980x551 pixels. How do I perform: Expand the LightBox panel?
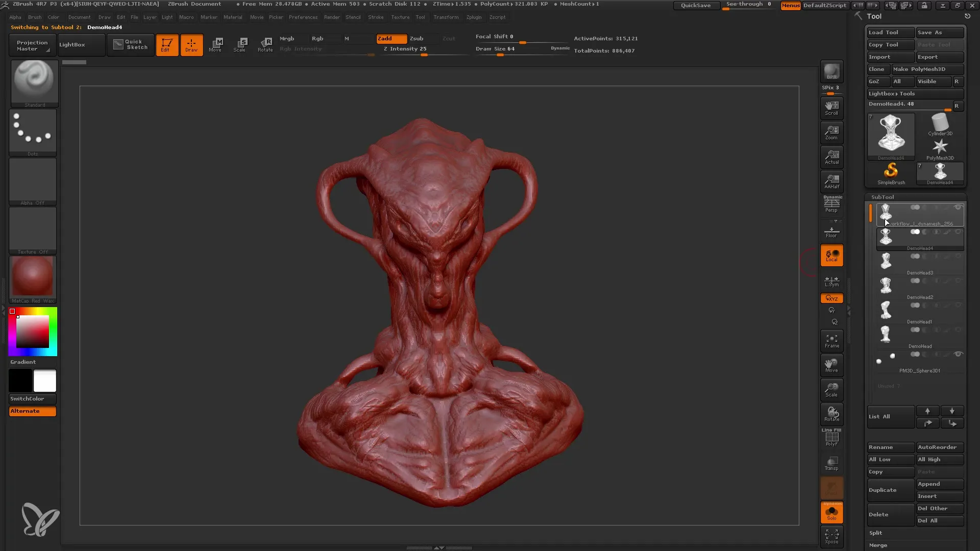80,44
